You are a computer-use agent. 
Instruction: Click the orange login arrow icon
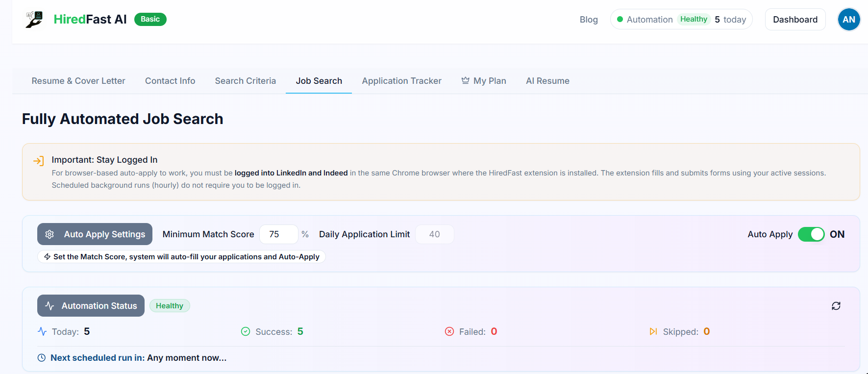click(x=38, y=161)
